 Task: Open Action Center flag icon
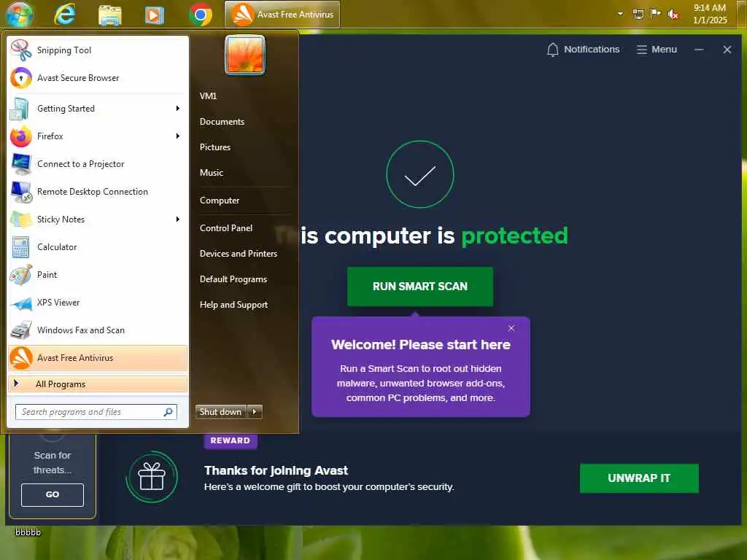[656, 13]
